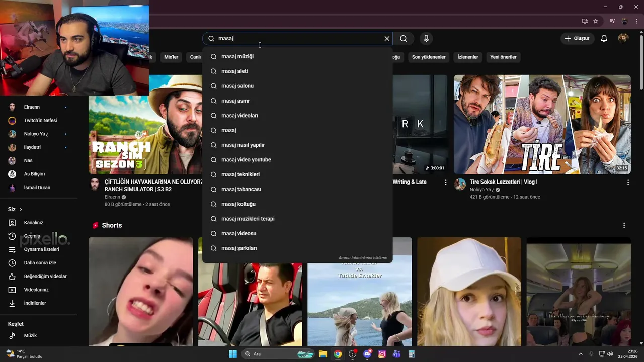Pick the suggestion masaj teknikleri
Image resolution: width=644 pixels, height=362 pixels.
point(297,174)
